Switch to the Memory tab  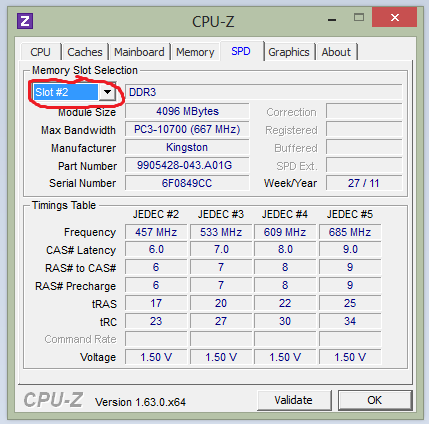click(x=195, y=52)
